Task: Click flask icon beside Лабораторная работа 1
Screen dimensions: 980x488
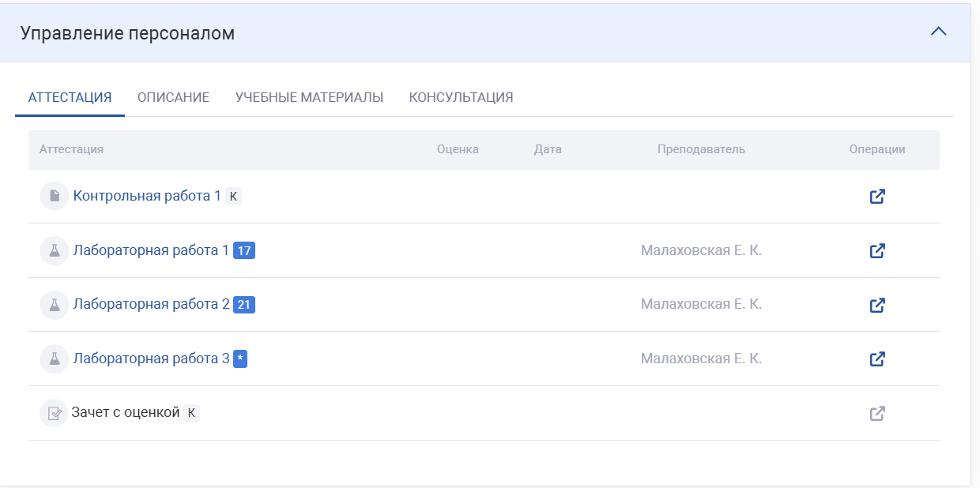Action: (x=54, y=251)
